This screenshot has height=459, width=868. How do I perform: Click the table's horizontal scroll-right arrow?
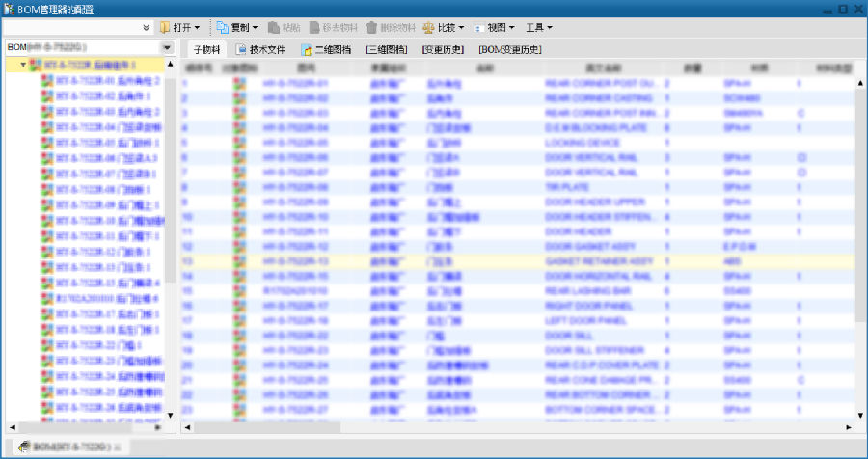[x=849, y=427]
